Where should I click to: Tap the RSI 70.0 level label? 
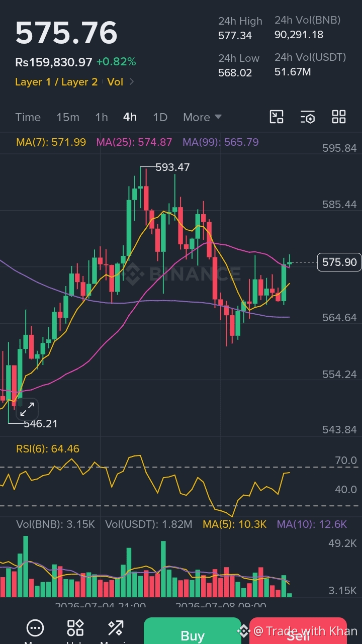tap(346, 461)
